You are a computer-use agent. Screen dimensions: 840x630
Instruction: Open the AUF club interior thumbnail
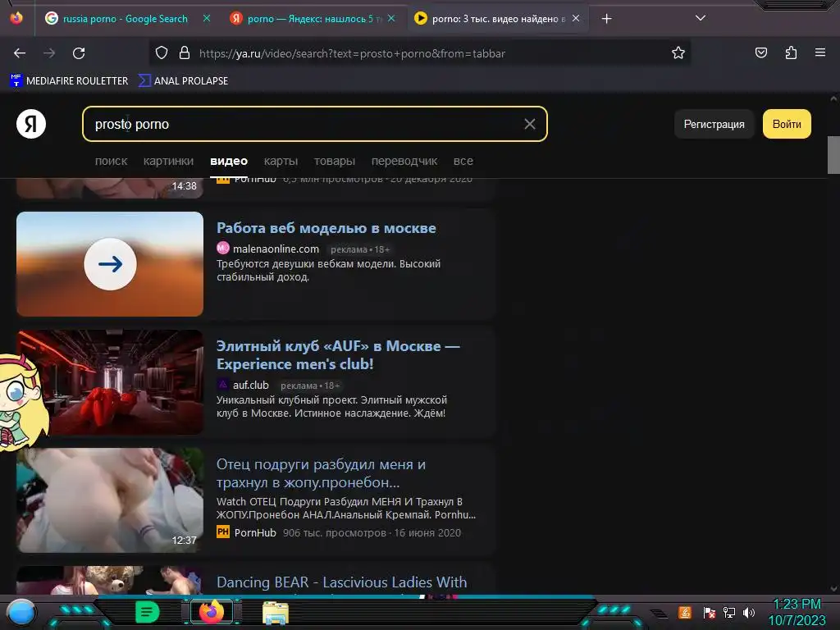point(110,382)
